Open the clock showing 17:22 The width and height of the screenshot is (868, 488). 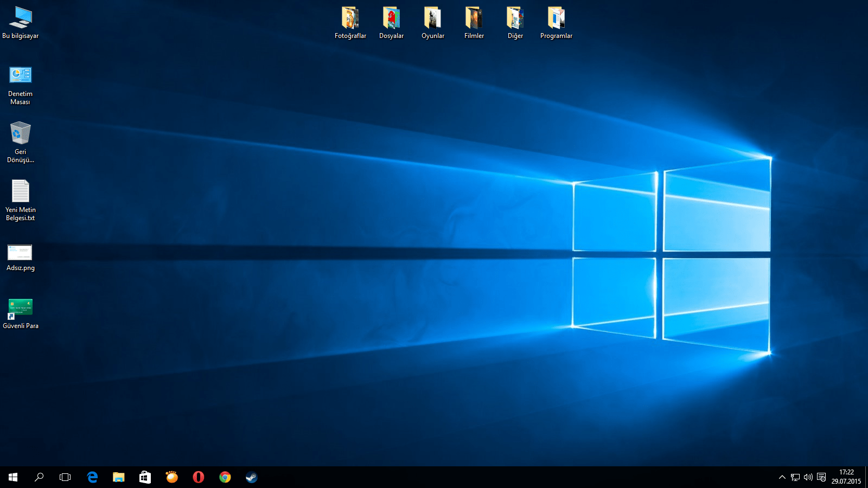846,477
